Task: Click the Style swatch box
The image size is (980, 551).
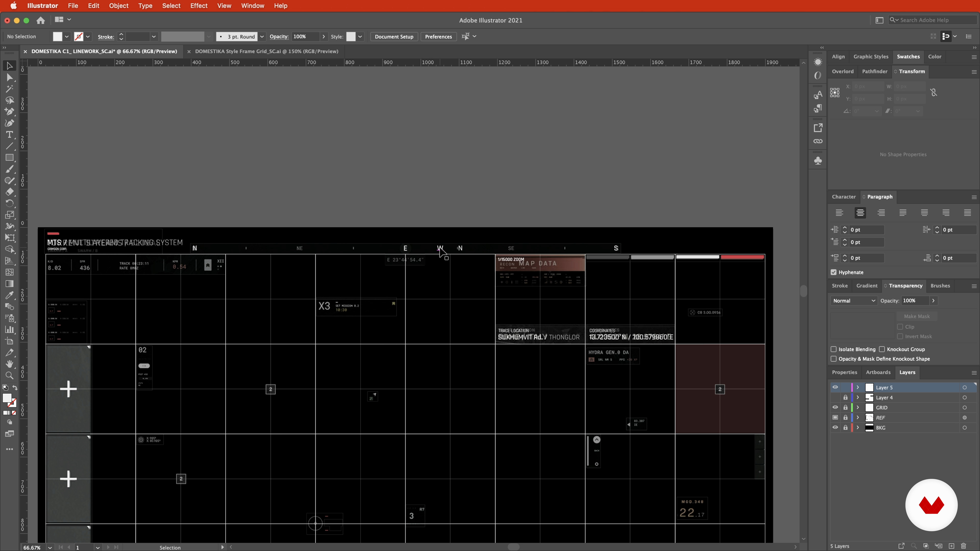Action: pyautogui.click(x=351, y=36)
